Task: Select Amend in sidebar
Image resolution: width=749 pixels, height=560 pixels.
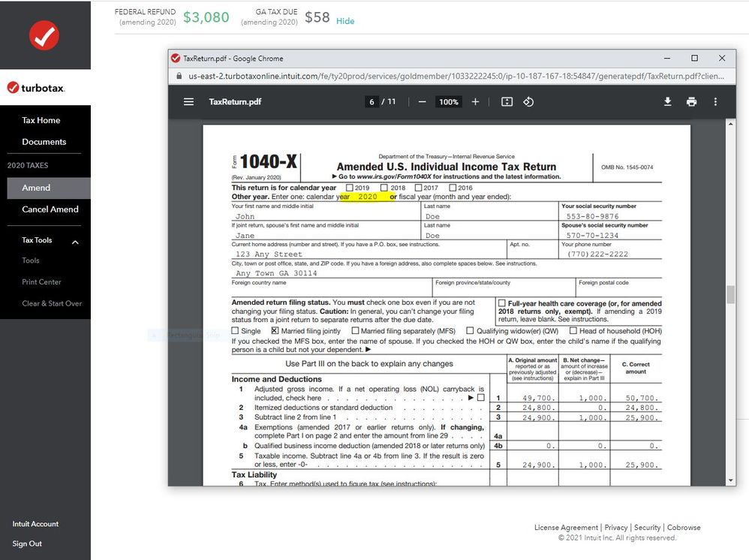Action: tap(49, 188)
